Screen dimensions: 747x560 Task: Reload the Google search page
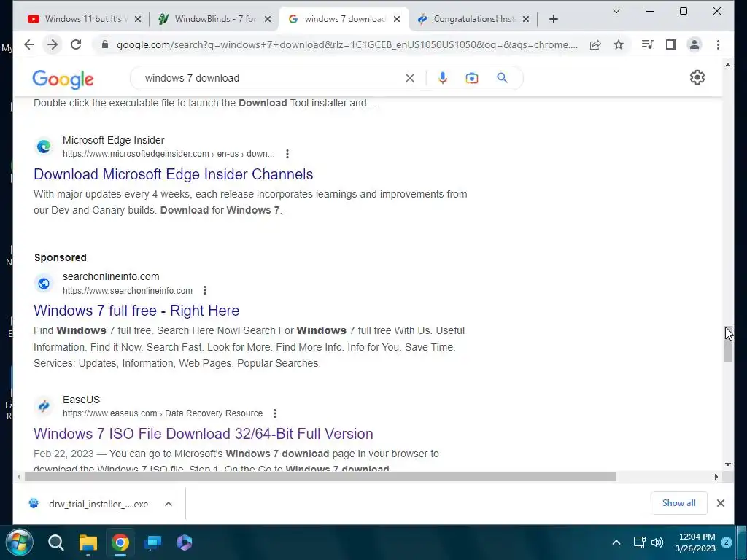pos(76,44)
